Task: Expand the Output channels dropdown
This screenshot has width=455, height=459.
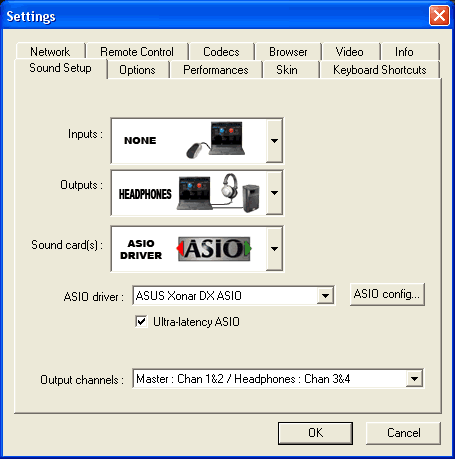Action: (x=278, y=379)
